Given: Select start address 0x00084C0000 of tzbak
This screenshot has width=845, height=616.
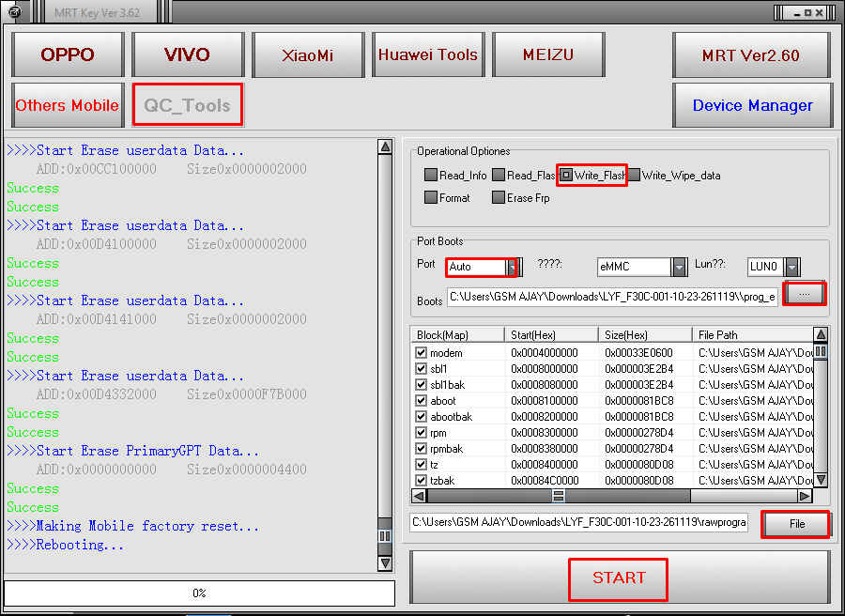Looking at the screenshot, I should coord(545,480).
